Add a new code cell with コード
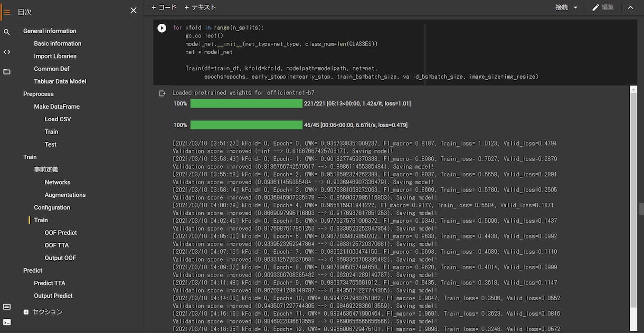Image resolution: width=644 pixels, height=333 pixels. pos(164,7)
